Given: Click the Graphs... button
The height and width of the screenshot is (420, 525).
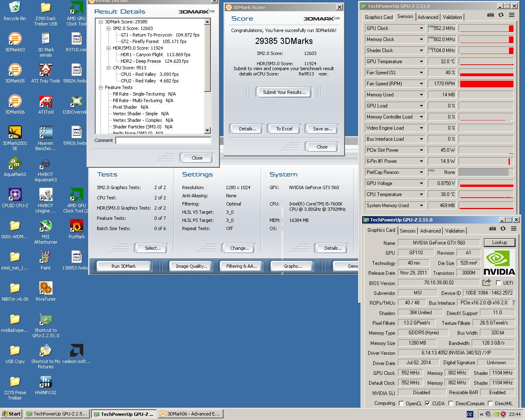Looking at the screenshot, I should click(292, 266).
